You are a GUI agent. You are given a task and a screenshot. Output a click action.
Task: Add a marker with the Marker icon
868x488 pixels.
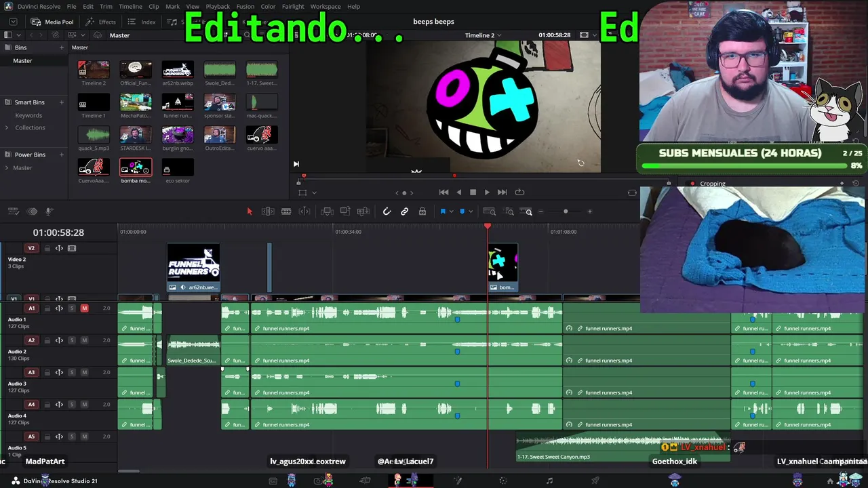(462, 211)
